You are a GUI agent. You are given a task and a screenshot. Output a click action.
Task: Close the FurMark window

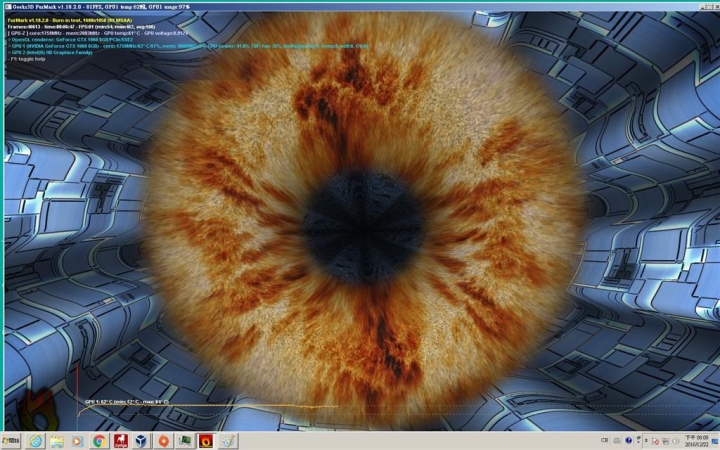click(715, 6)
